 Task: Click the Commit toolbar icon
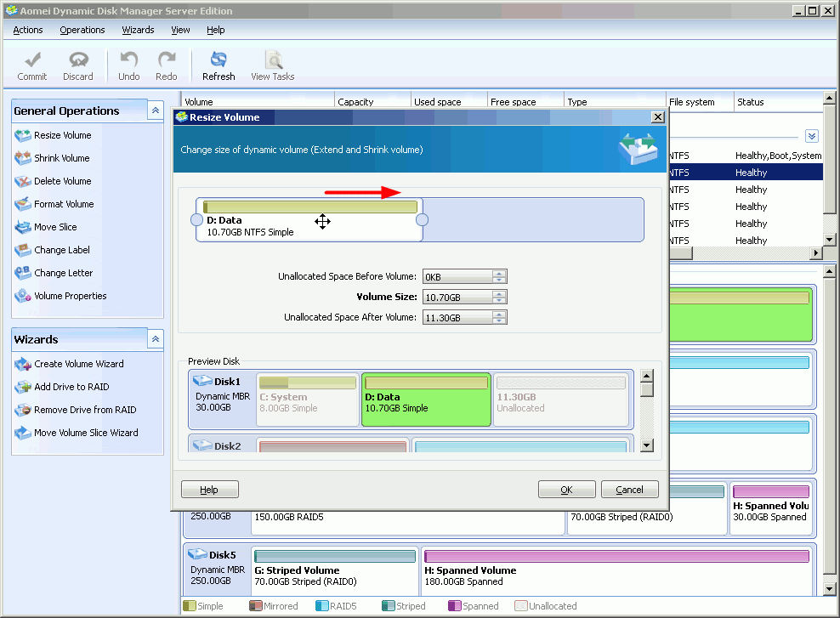pos(32,65)
